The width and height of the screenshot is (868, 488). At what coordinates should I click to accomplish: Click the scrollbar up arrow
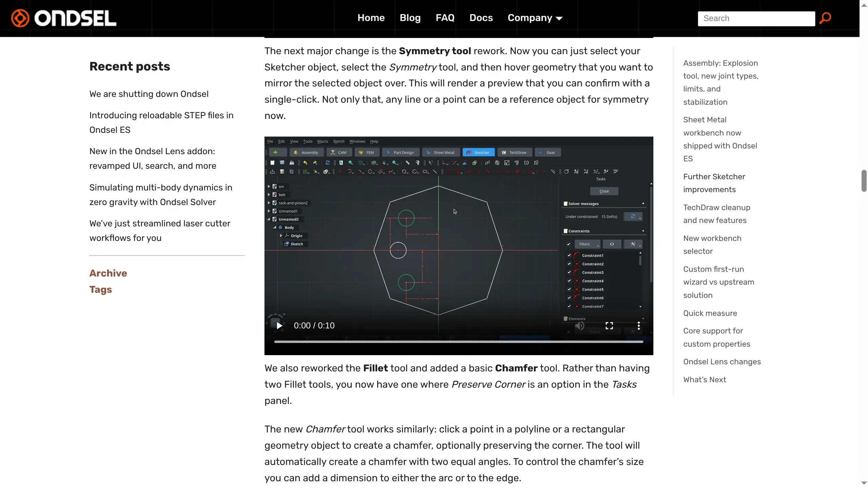(864, 5)
